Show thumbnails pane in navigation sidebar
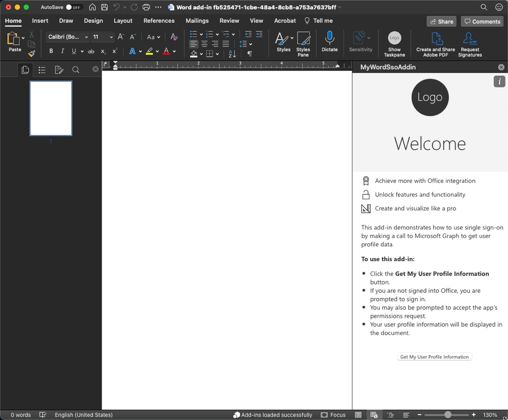508x420 pixels. (25, 70)
